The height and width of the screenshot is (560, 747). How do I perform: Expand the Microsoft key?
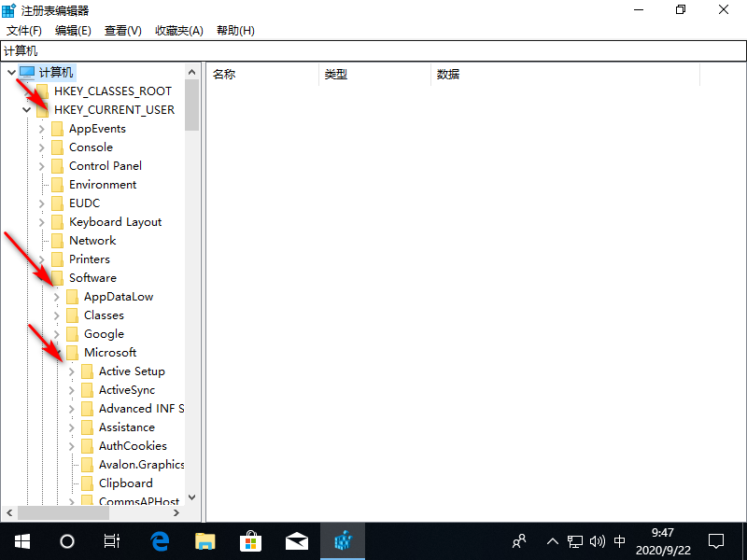point(58,352)
